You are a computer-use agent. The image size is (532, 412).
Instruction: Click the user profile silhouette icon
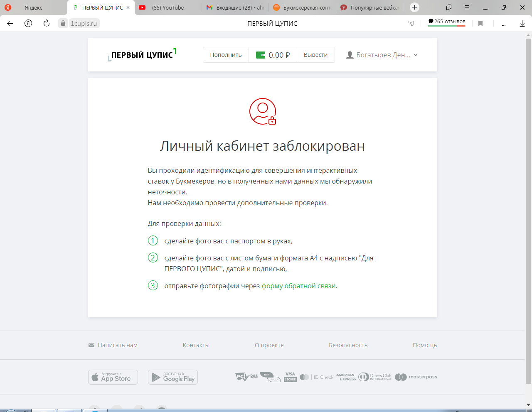click(350, 55)
